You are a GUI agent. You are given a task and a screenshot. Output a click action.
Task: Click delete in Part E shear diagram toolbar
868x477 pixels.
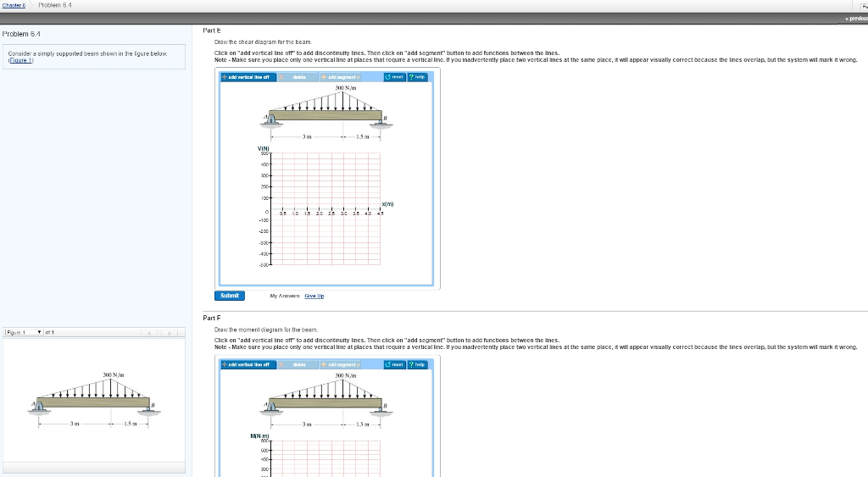(298, 77)
